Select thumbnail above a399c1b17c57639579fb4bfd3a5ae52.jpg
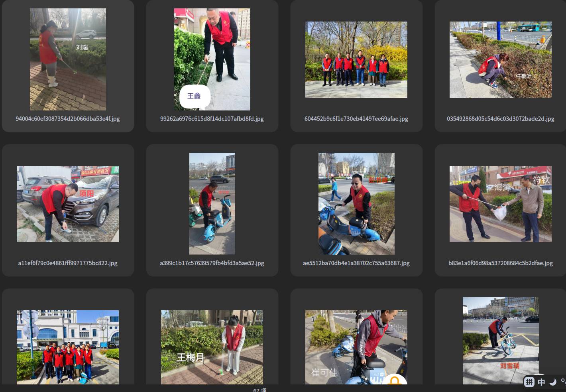 pyautogui.click(x=212, y=204)
